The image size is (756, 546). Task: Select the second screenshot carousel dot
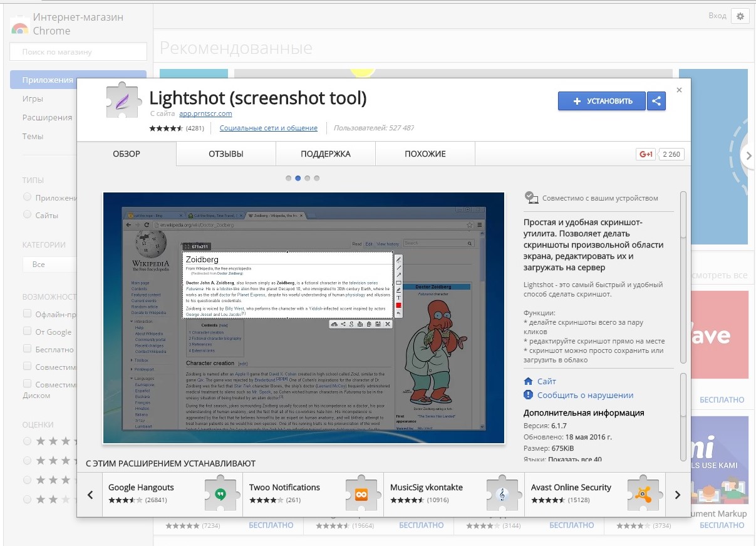coord(298,178)
